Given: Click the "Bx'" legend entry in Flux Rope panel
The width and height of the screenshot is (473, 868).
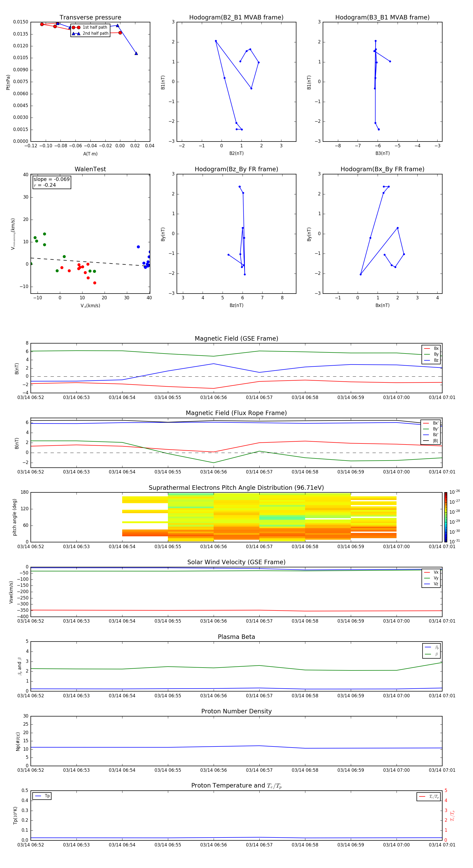Looking at the screenshot, I should coord(431,423).
